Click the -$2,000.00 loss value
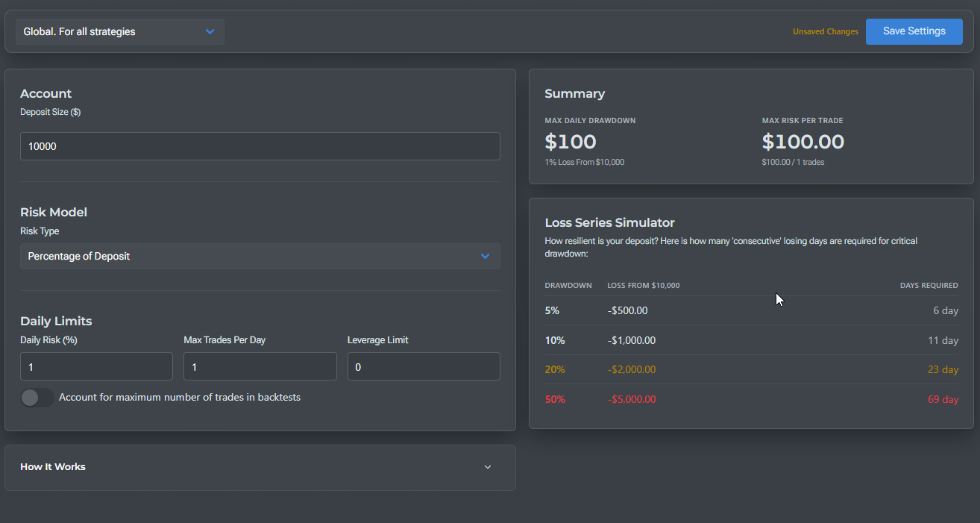 point(632,369)
